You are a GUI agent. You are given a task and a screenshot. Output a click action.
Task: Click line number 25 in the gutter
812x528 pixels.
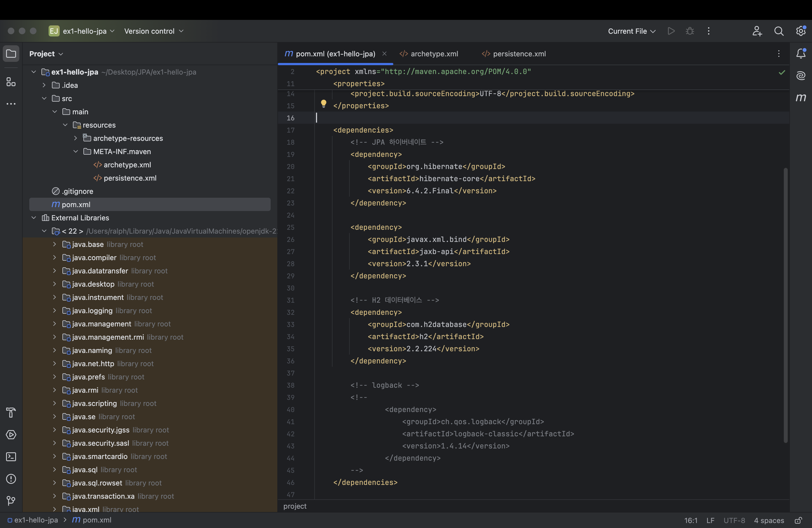290,227
